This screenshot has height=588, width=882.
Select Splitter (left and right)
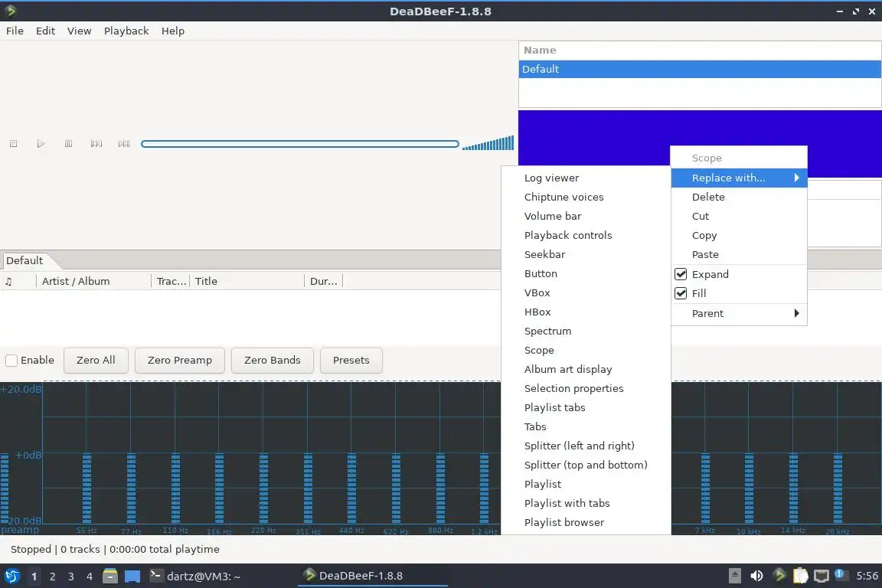[x=586, y=446]
